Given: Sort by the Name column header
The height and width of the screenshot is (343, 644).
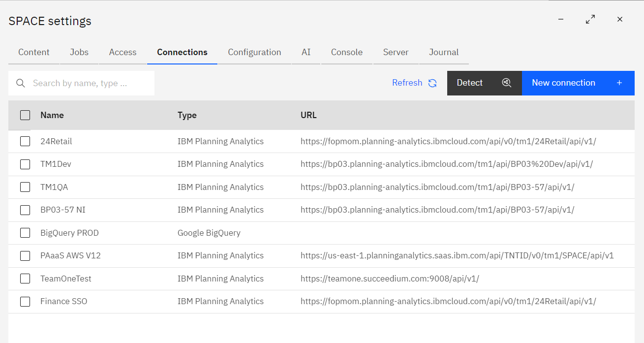Looking at the screenshot, I should point(52,115).
